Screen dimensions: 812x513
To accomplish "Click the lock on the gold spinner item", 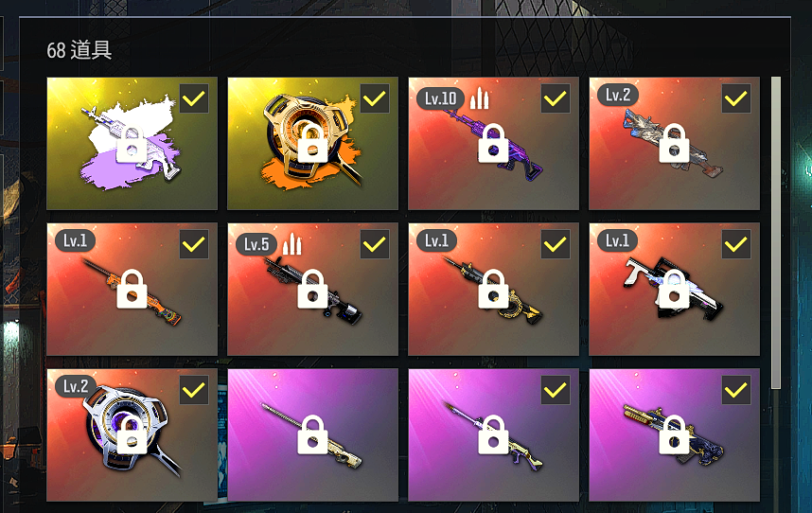I will (312, 143).
